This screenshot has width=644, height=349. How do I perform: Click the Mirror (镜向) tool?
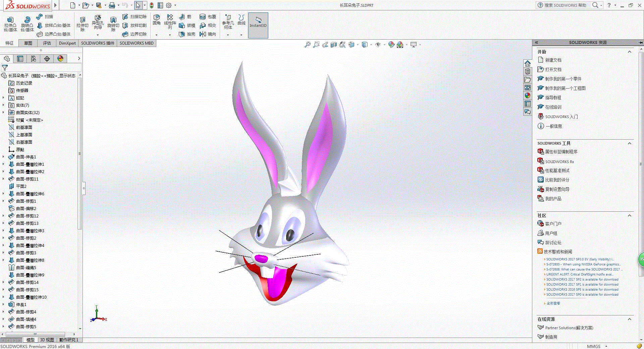click(208, 34)
